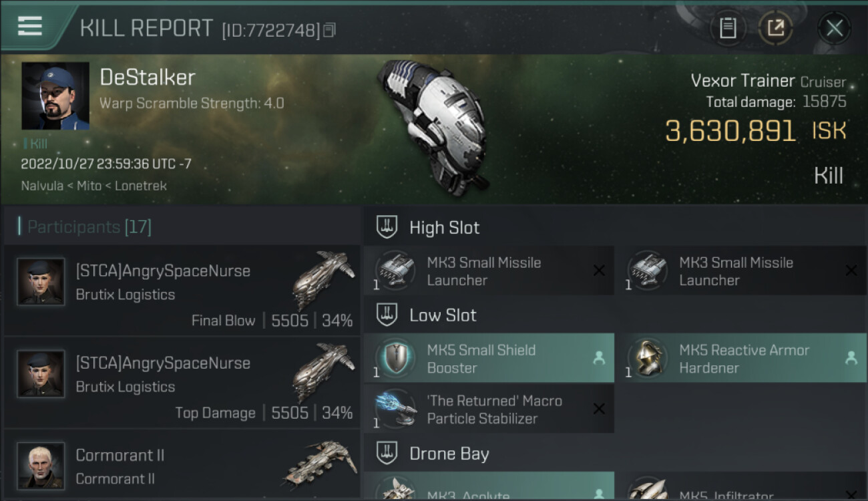Open DeStalker pilot name link
868x501 pixels.
tap(148, 77)
